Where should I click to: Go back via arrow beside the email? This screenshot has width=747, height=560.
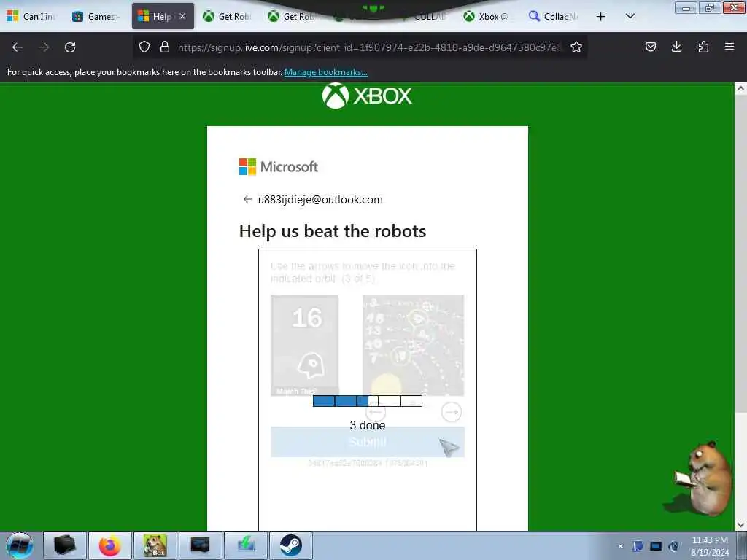[x=247, y=199]
